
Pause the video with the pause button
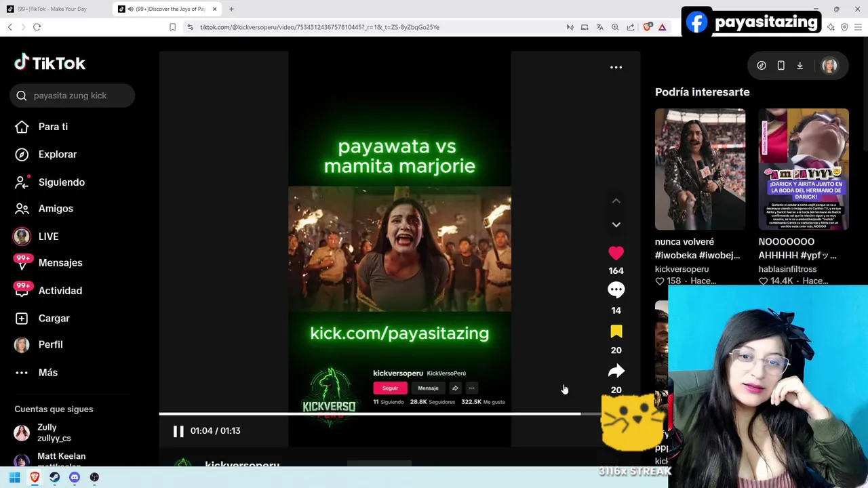tap(178, 431)
